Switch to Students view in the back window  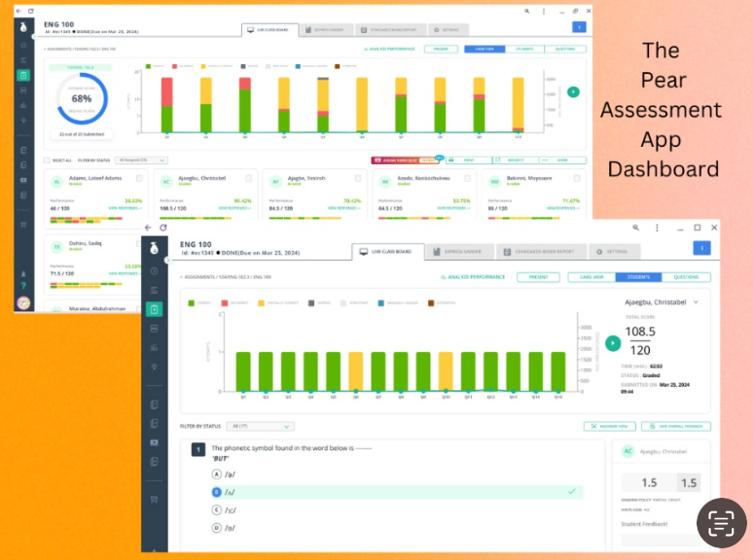point(525,49)
